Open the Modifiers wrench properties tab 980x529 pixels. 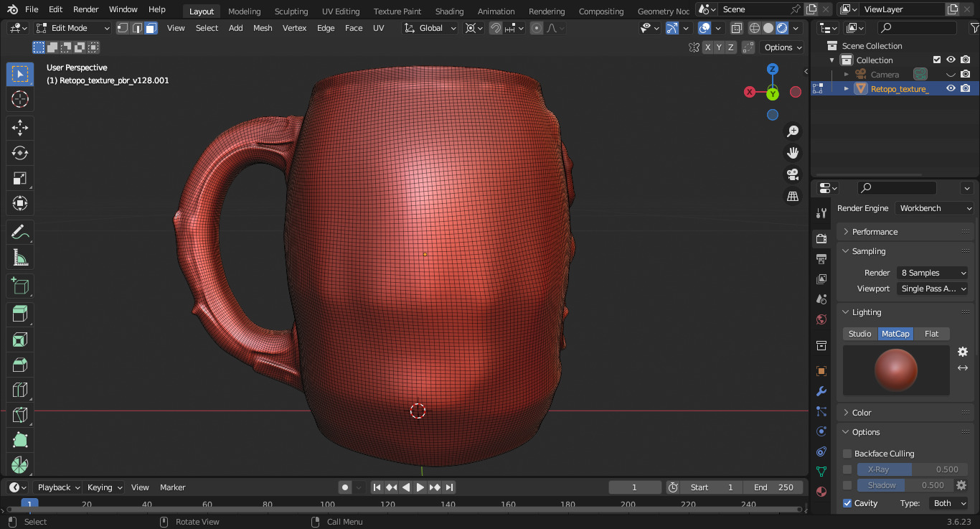[x=821, y=391]
